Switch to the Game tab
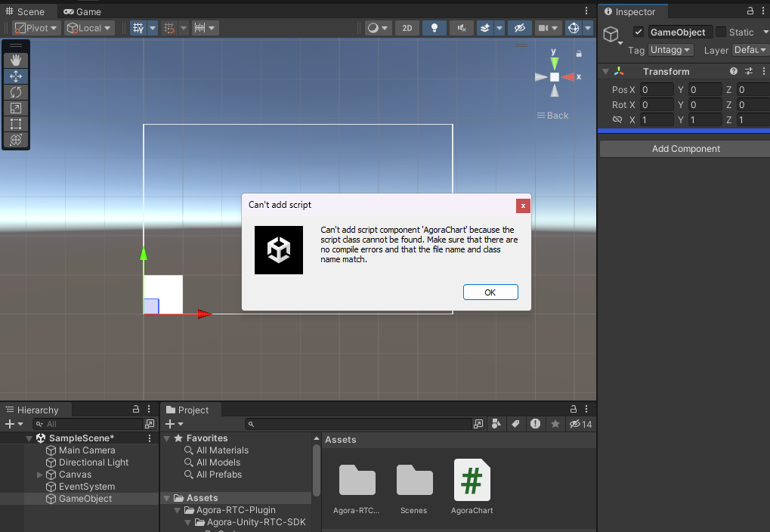 tap(82, 11)
